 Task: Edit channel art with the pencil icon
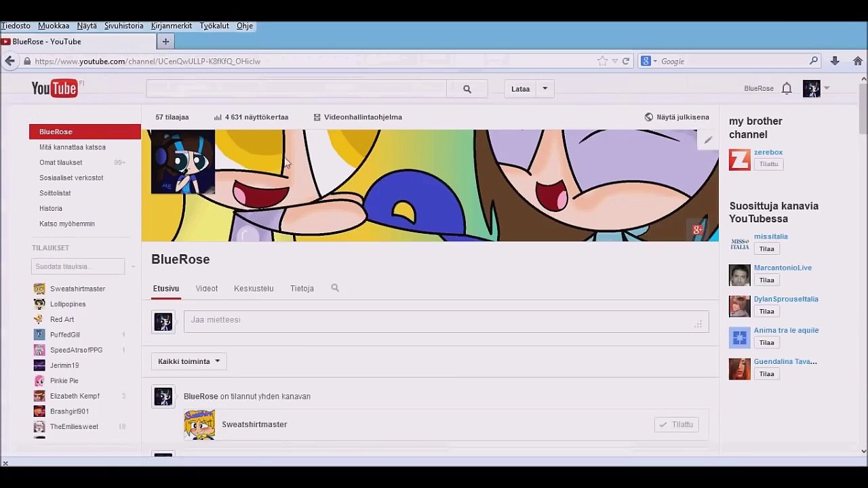708,140
